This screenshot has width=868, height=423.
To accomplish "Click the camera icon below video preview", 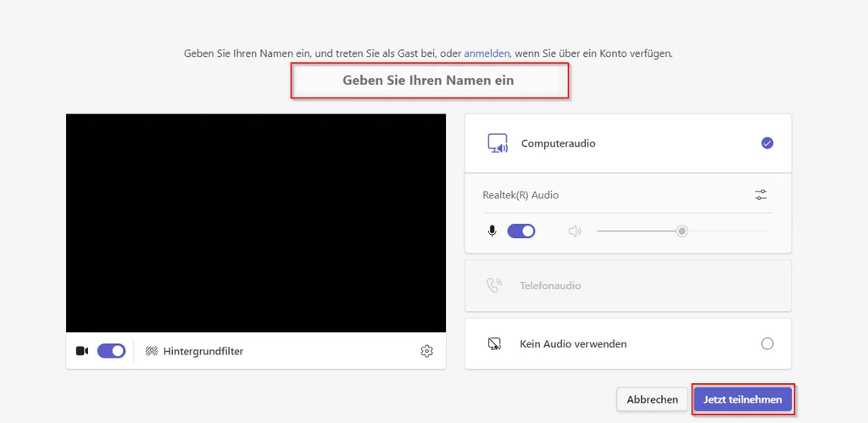I will pos(82,351).
